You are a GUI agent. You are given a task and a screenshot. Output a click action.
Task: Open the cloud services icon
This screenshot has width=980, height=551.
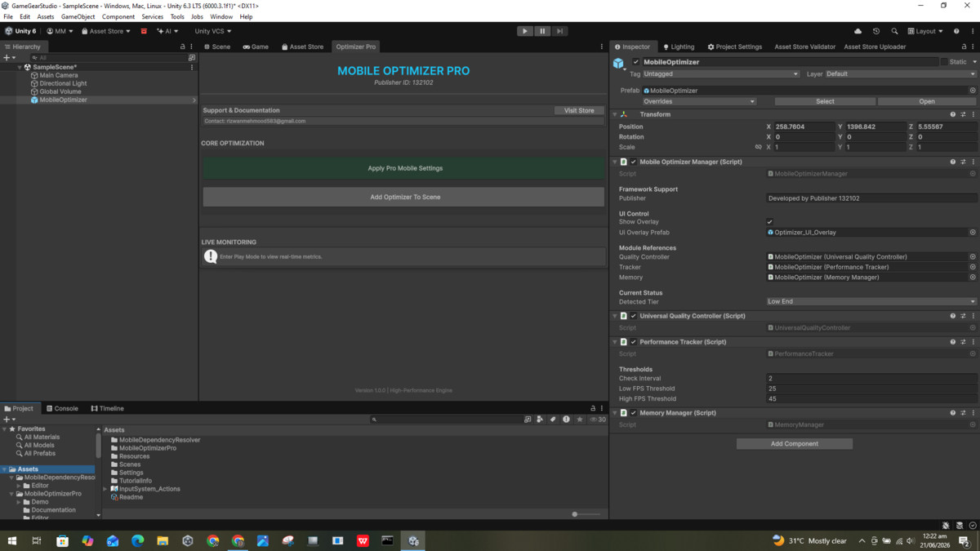(x=857, y=31)
